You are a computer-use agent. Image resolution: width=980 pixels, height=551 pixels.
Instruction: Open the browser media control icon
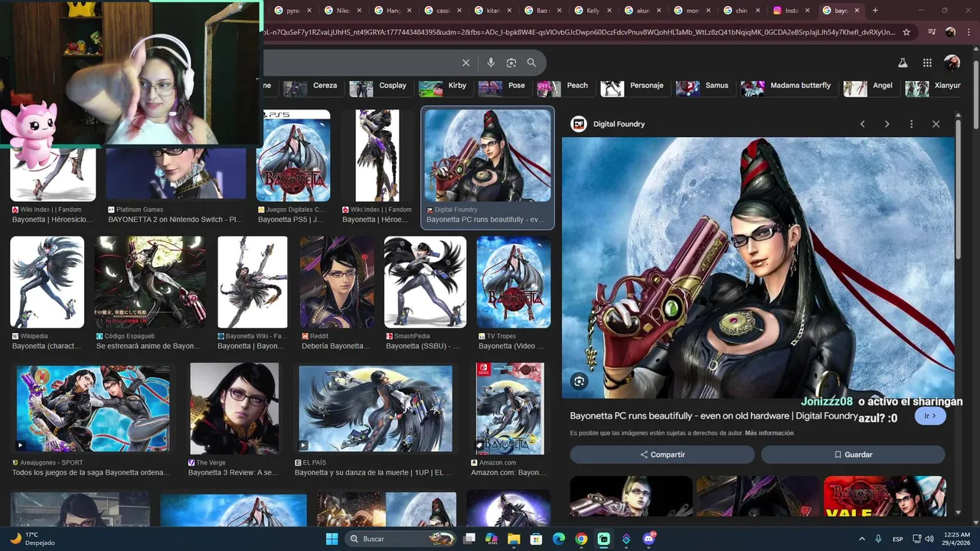pos(932,32)
